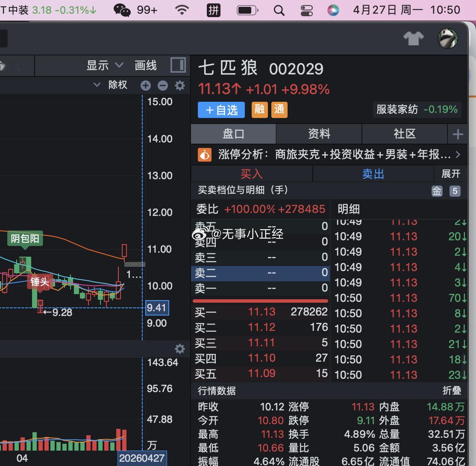Toggle the 金 amount display icon
Viewport: 476px width, 466px height.
pos(437,191)
